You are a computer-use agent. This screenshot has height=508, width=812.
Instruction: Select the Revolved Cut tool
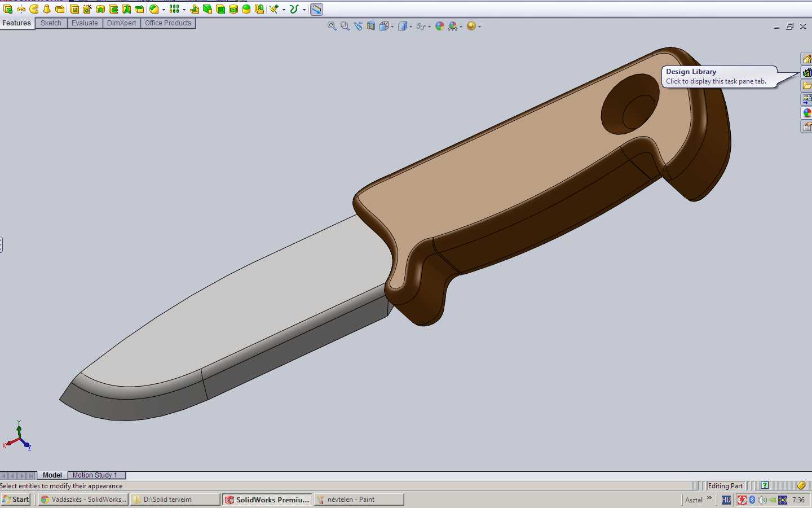100,9
